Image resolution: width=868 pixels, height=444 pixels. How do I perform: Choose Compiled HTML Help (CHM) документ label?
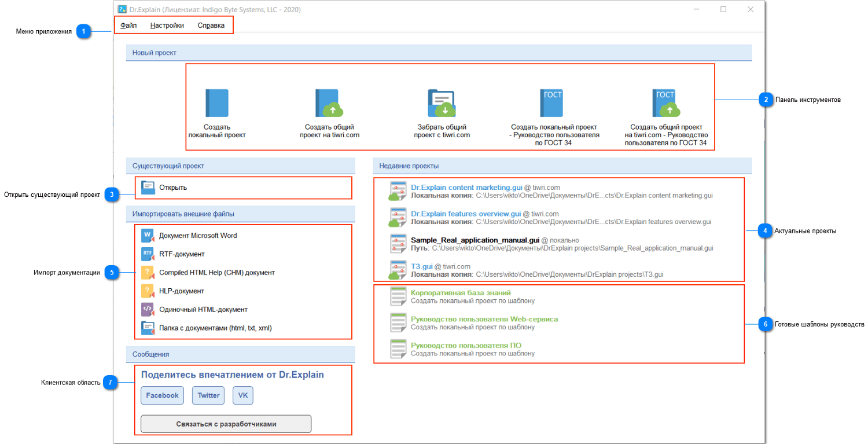pyautogui.click(x=217, y=273)
